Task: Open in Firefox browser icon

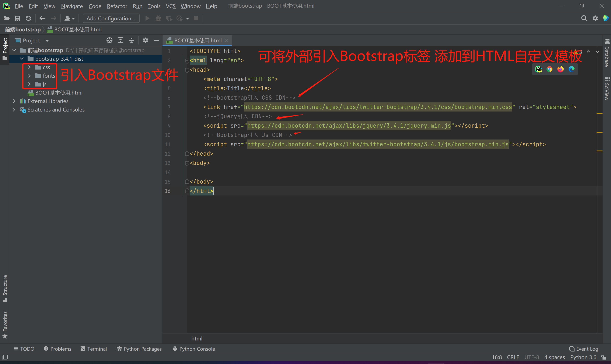Action: coord(561,69)
